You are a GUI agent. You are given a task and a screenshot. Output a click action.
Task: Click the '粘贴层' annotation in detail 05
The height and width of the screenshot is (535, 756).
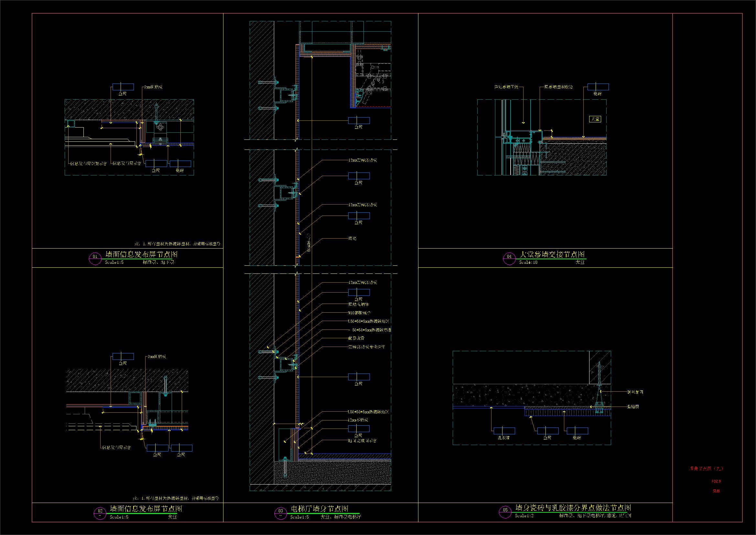(633, 407)
